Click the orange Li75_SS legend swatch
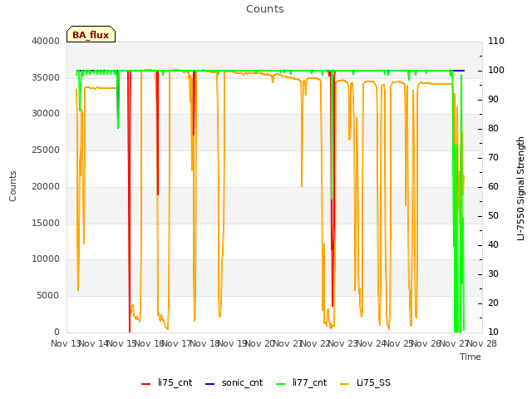The width and height of the screenshot is (532, 399). (x=344, y=384)
